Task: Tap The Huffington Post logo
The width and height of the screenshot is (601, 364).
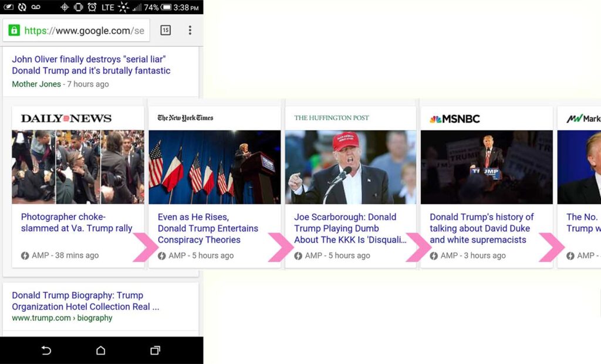Action: pyautogui.click(x=332, y=118)
